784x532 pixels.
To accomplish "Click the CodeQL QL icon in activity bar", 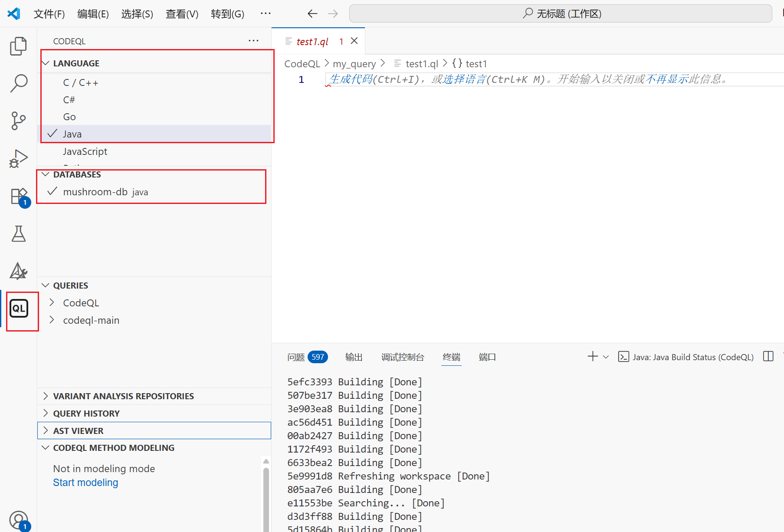I will pyautogui.click(x=19, y=309).
